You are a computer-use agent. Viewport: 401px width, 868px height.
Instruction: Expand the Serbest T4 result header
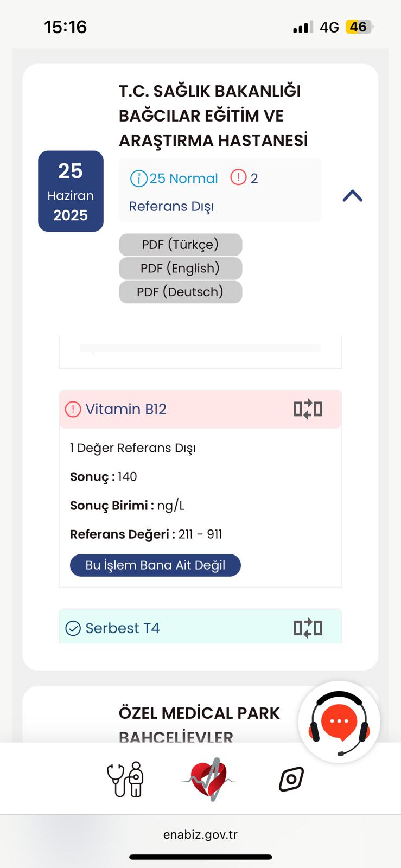click(x=200, y=627)
